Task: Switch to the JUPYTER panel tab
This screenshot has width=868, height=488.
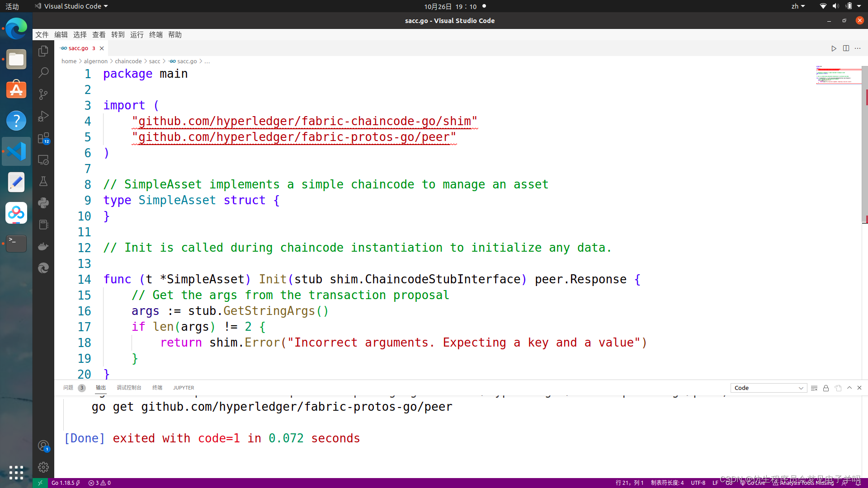Action: [184, 388]
